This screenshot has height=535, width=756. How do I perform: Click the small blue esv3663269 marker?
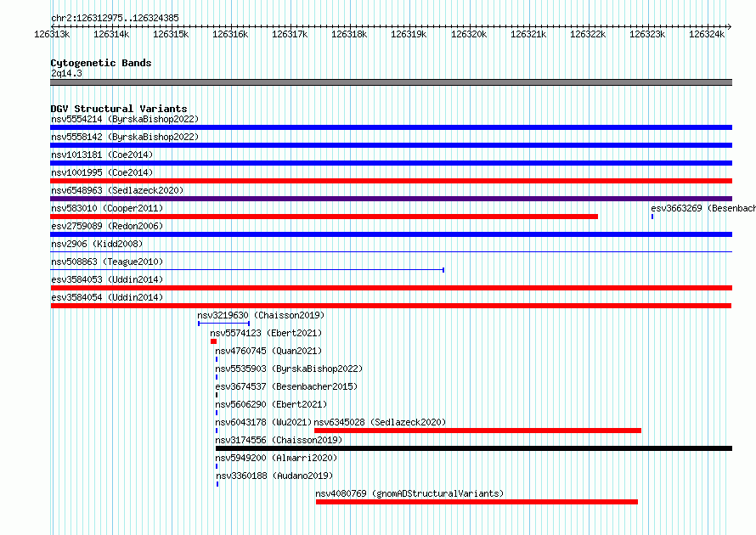(x=652, y=217)
